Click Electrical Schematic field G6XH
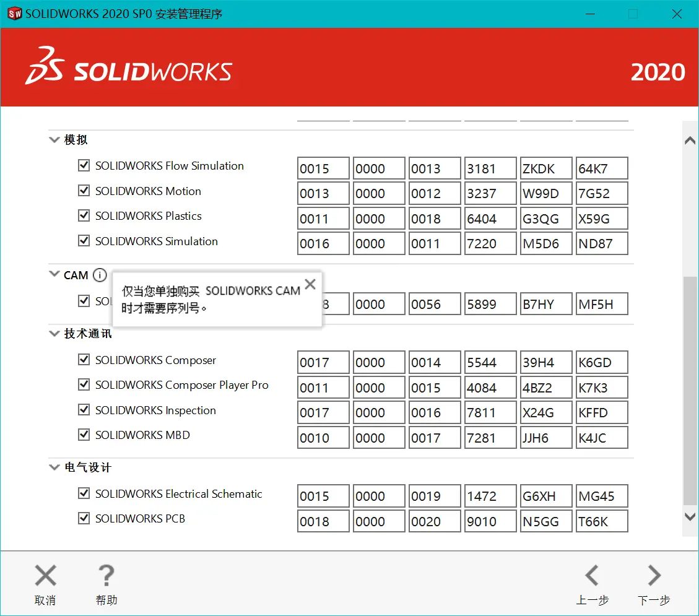 [x=546, y=496]
